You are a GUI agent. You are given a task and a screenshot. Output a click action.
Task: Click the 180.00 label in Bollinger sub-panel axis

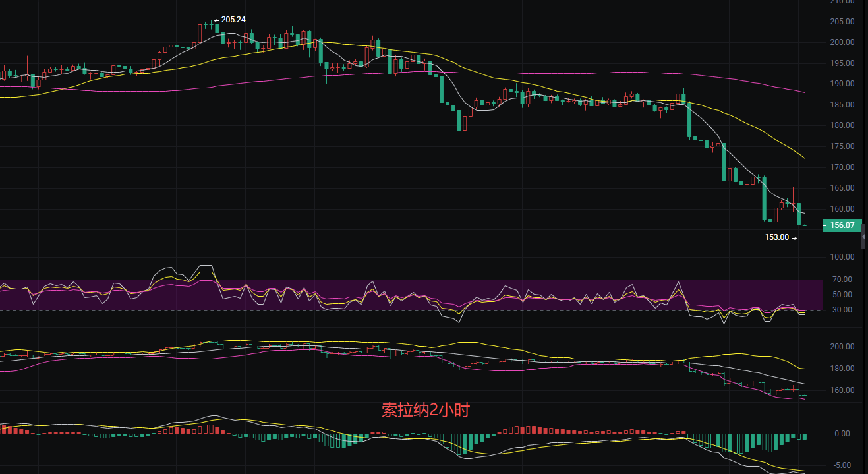(843, 369)
